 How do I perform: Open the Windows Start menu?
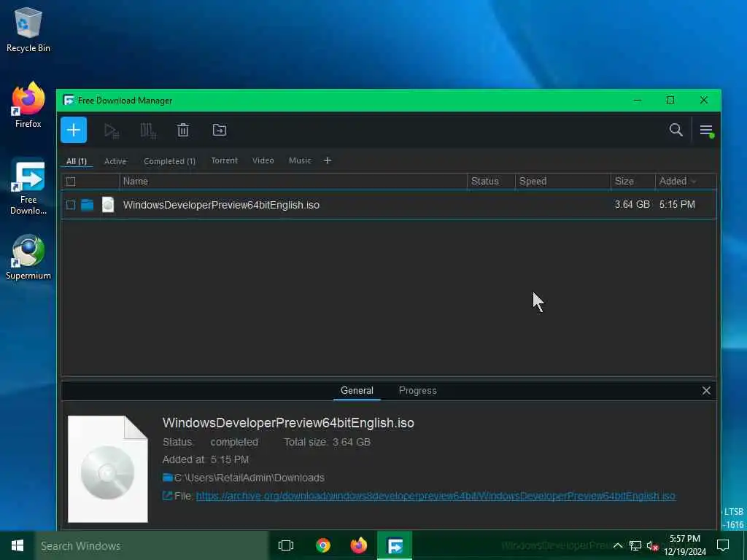pos(18,545)
